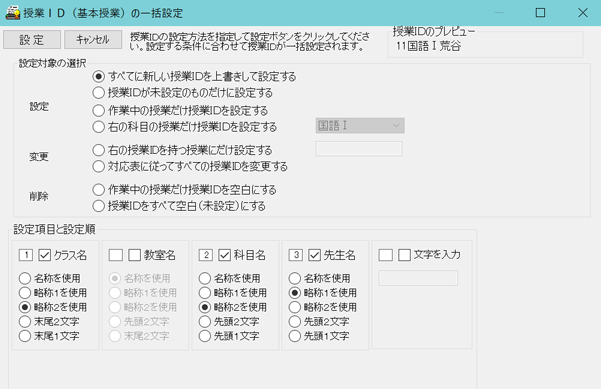
Task: Toggle the クラス名 checkbox
Action: point(45,255)
